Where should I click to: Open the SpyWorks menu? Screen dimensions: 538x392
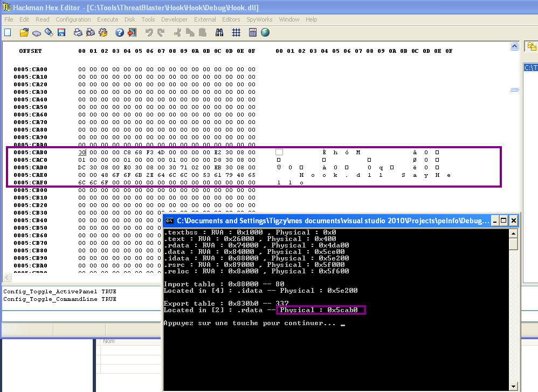click(x=259, y=19)
